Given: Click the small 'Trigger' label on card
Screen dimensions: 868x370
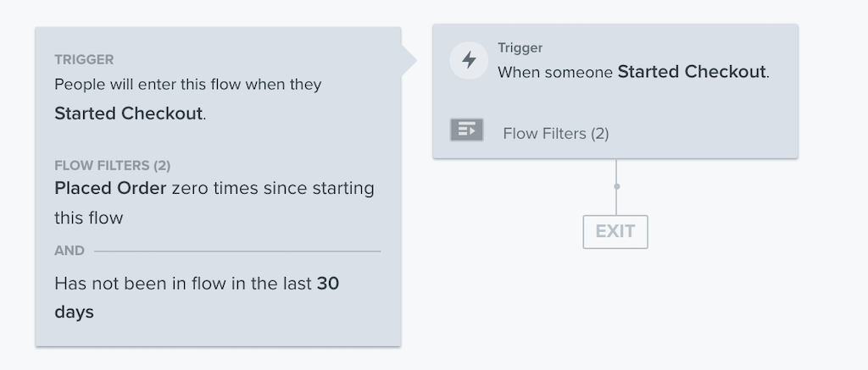Looking at the screenshot, I should tap(520, 48).
